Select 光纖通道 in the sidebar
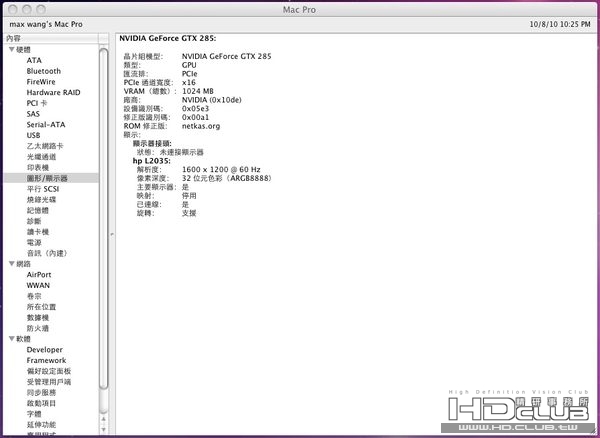Viewport: 600px width, 438px height. coord(41,157)
